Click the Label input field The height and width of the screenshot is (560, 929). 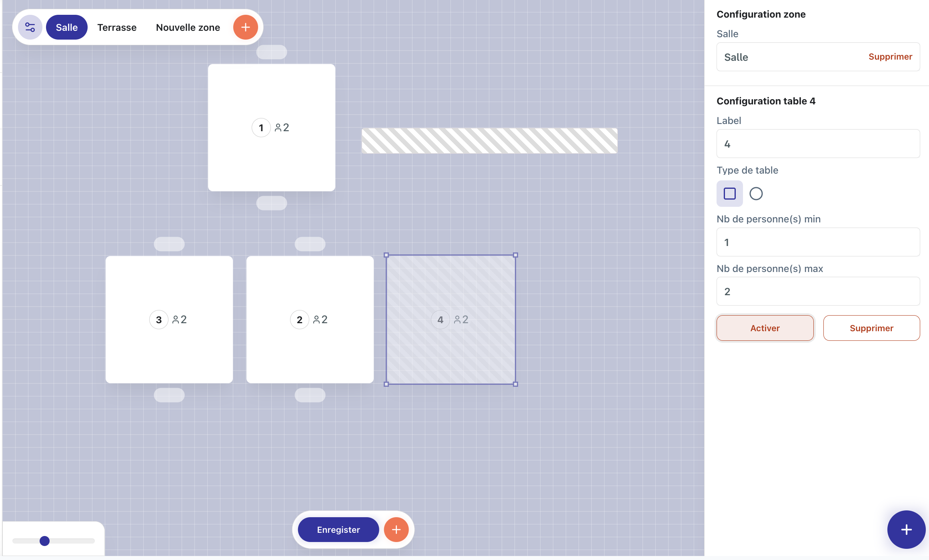tap(818, 144)
